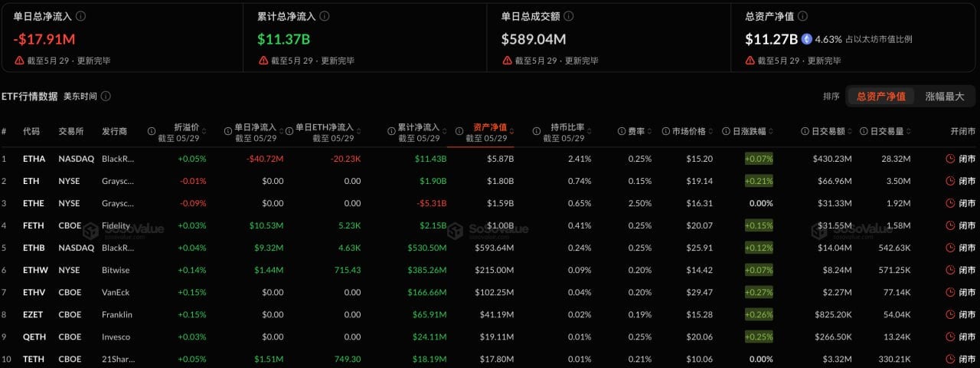The image size is (980, 368).
Task: Open info icon of 日涨跌幅 column
Action: click(727, 131)
